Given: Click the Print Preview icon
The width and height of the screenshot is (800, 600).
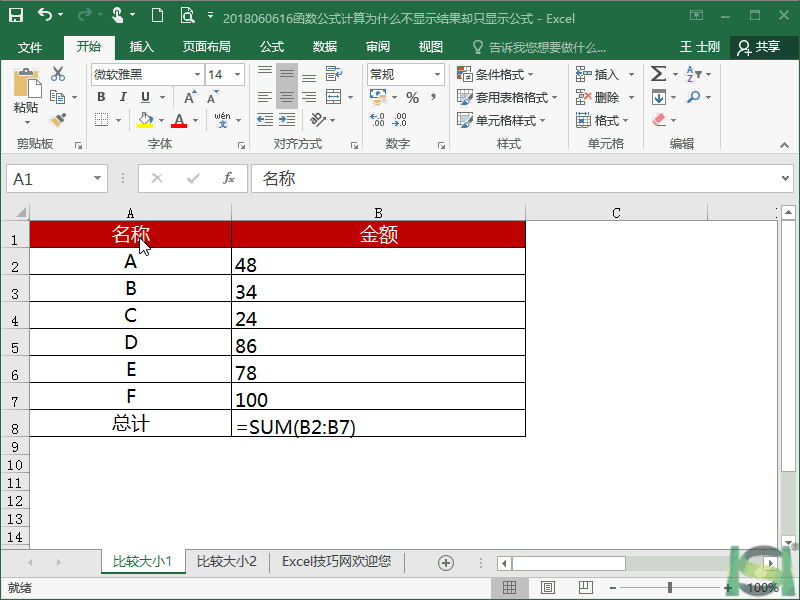Looking at the screenshot, I should coord(187,15).
